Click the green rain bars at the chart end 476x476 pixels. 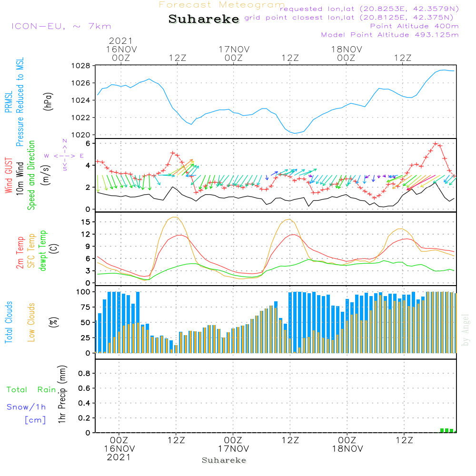click(x=448, y=430)
